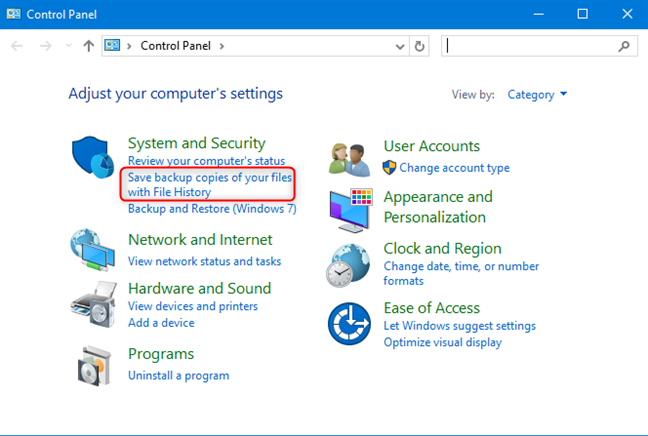Open the Ease of Access heading
The width and height of the screenshot is (648, 436).
[x=431, y=308]
